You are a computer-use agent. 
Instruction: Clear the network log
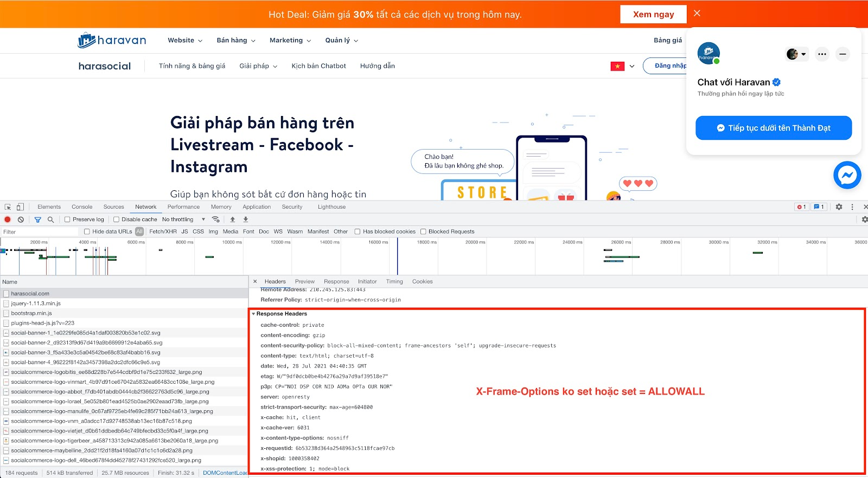pos(21,219)
